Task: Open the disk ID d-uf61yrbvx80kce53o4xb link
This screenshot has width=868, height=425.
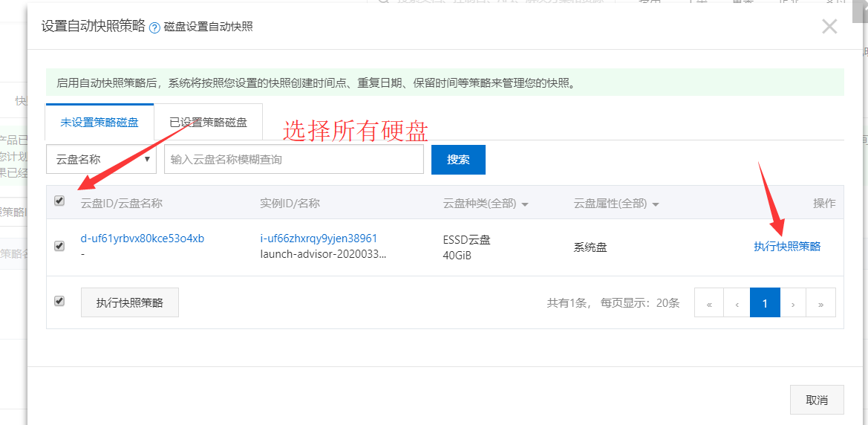Action: click(142, 239)
